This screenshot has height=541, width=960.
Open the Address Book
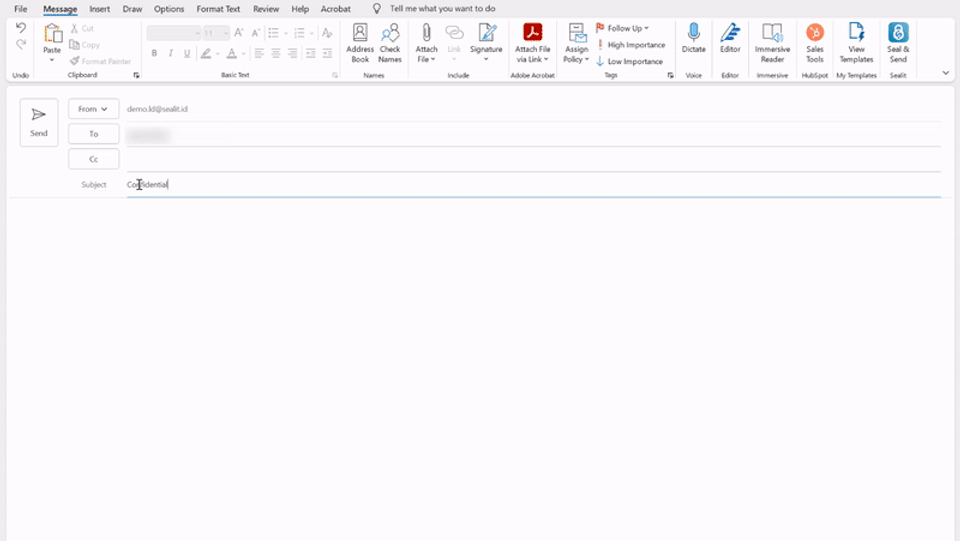click(360, 43)
